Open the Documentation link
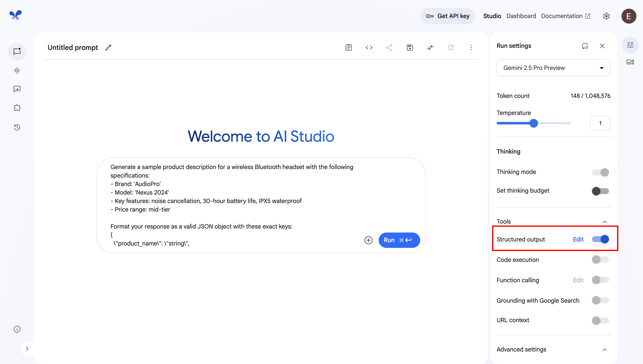Screen dimensions: 643x364 pyautogui.click(x=566, y=16)
